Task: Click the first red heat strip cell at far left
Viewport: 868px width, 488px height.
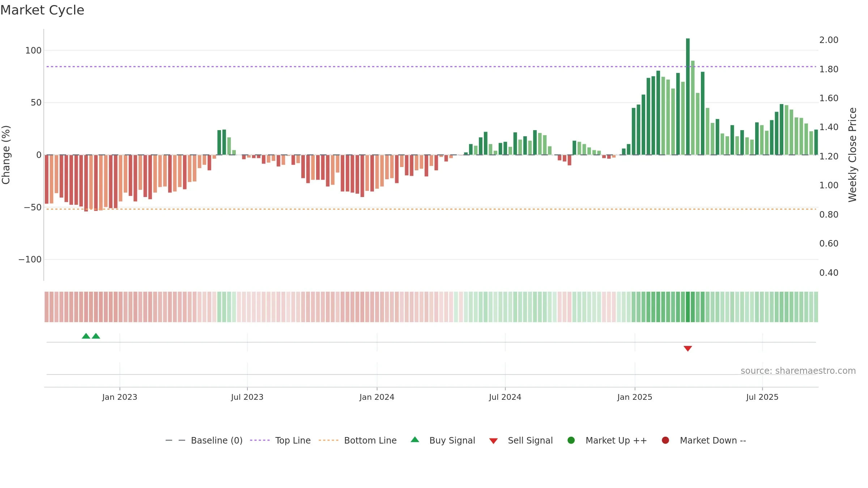Action: [47, 307]
